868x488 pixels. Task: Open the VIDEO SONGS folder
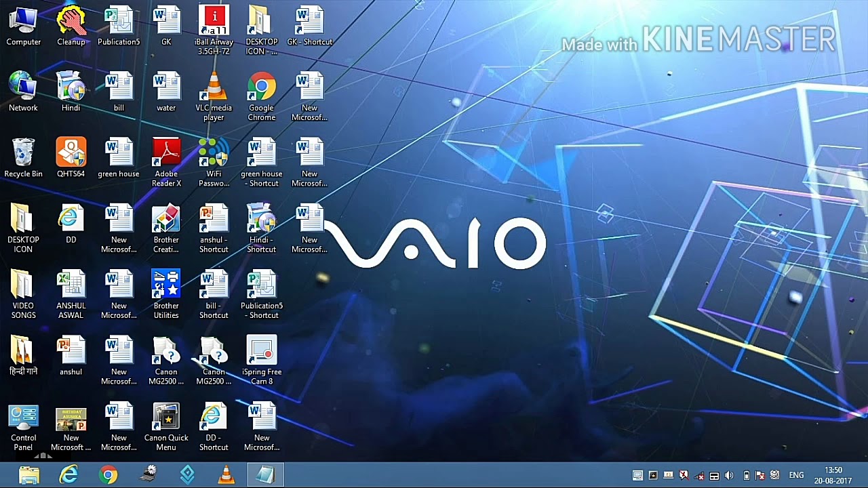(23, 295)
